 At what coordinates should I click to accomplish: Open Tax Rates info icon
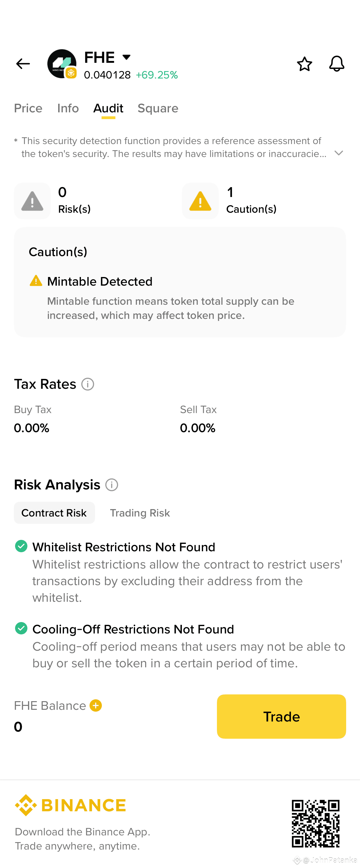[88, 384]
